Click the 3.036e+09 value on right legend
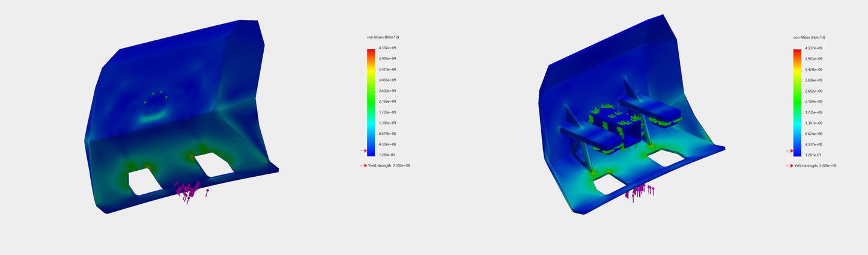 pyautogui.click(x=813, y=80)
